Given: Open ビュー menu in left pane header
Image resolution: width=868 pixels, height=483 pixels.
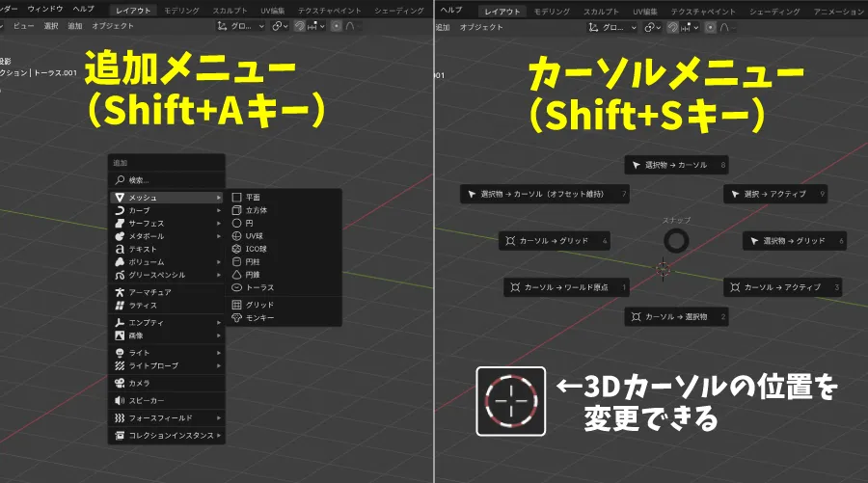Looking at the screenshot, I should coord(23,26).
